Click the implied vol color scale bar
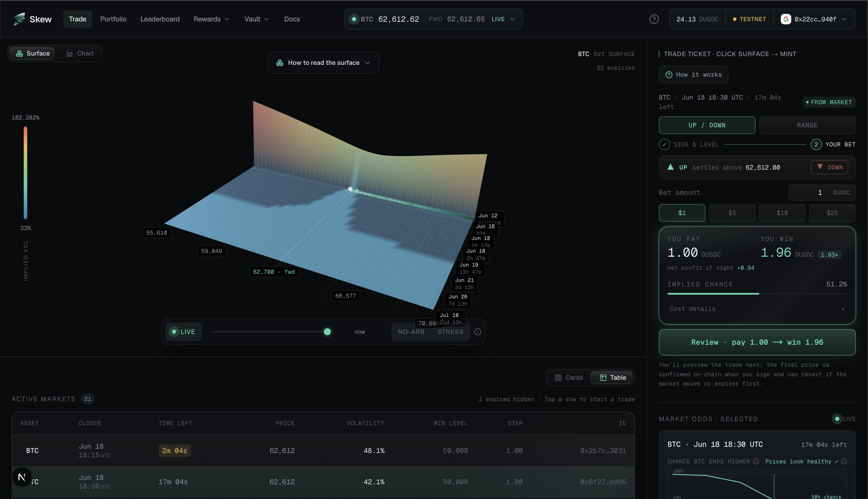 click(x=25, y=173)
